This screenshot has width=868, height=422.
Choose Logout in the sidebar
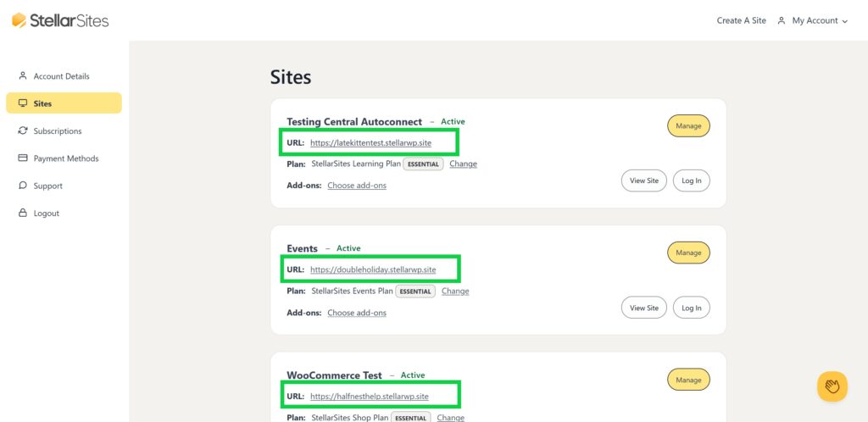pos(47,214)
